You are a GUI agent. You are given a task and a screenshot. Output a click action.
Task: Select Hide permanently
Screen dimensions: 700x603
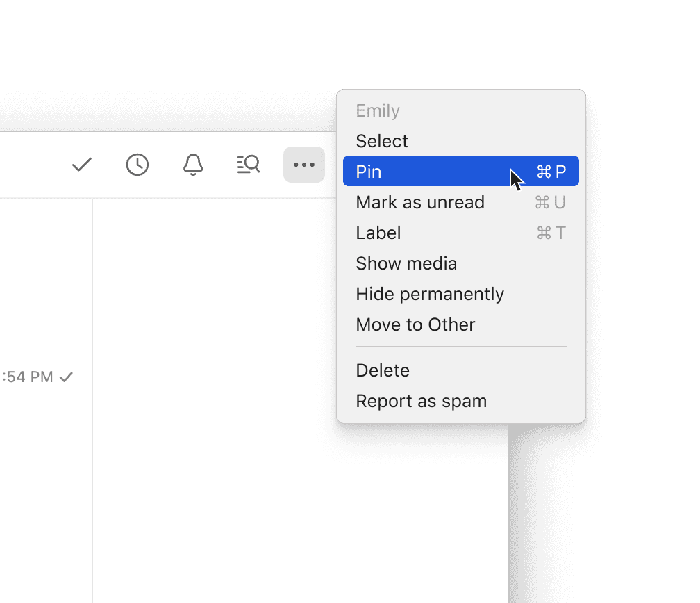430,294
